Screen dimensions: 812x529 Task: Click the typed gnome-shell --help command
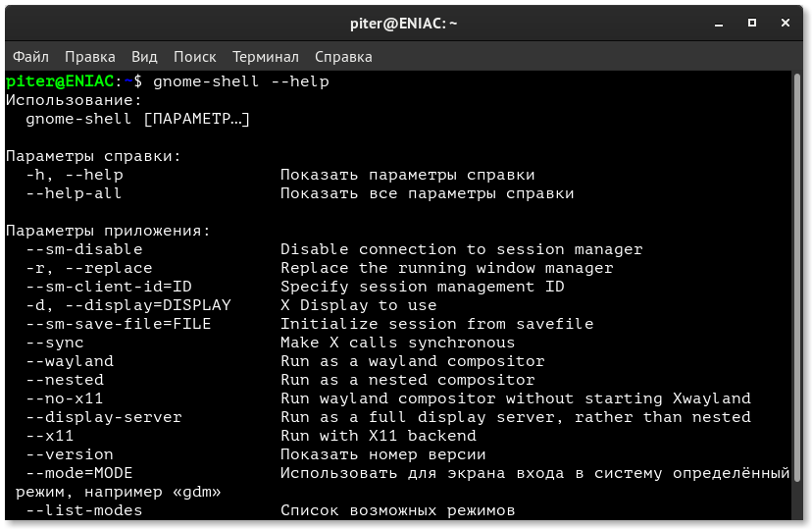click(x=241, y=81)
